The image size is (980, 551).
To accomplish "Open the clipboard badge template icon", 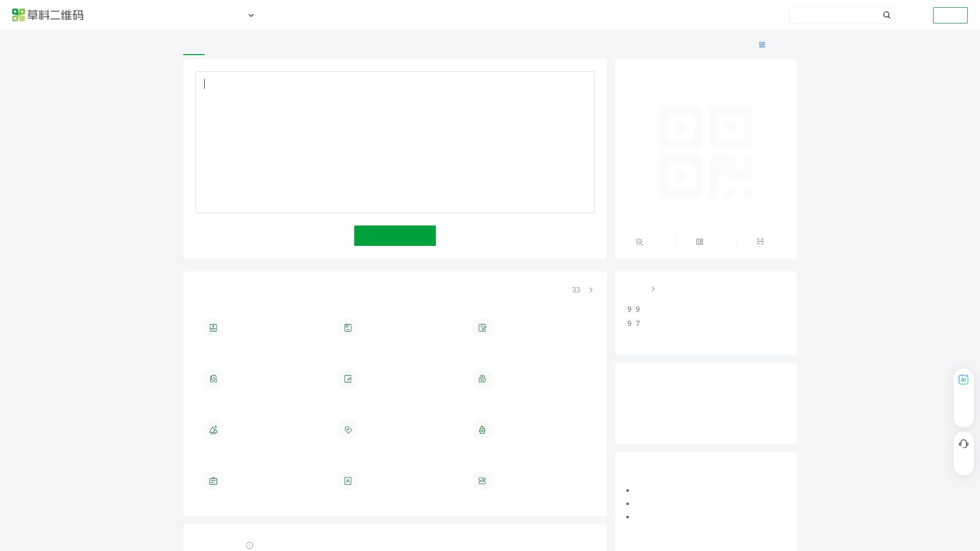I will point(213,481).
